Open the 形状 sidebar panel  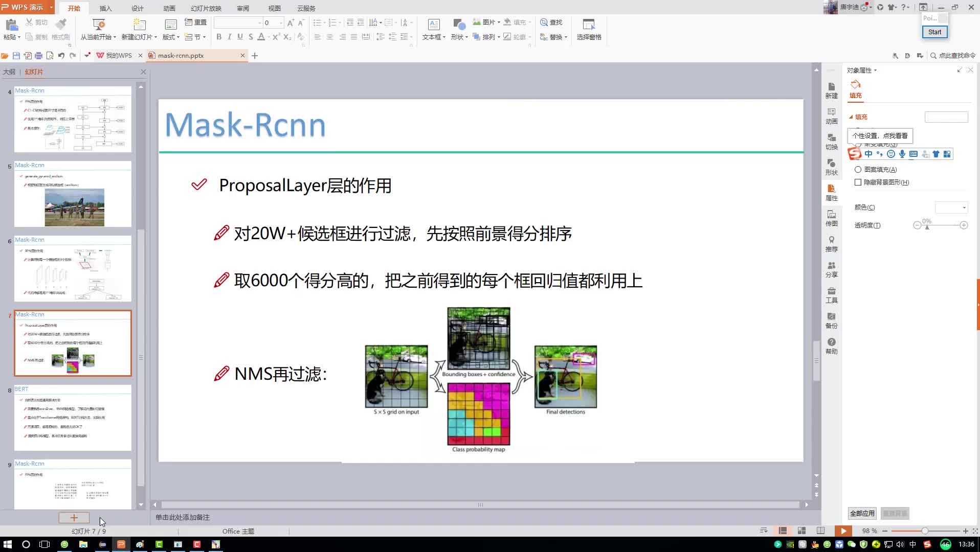832,167
